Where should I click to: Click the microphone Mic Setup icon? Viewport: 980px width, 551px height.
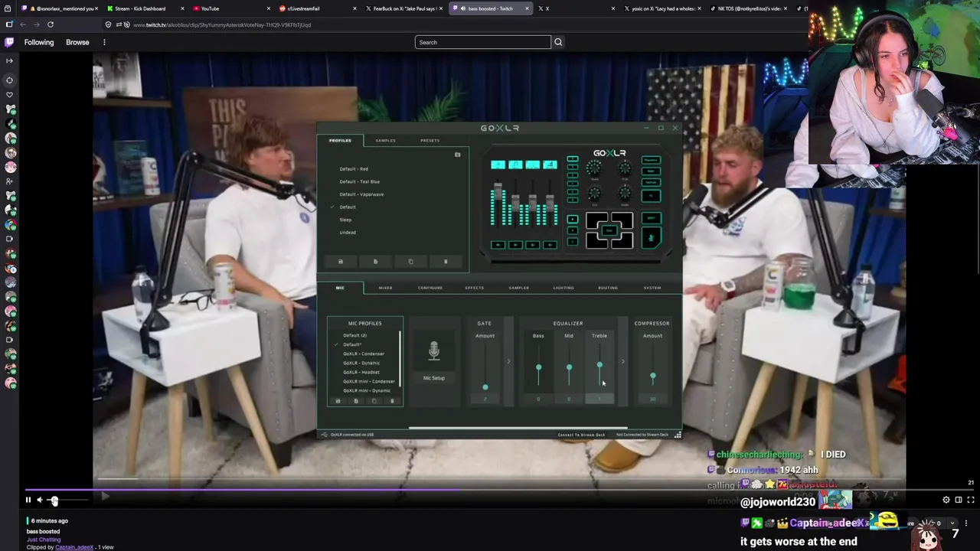(434, 351)
